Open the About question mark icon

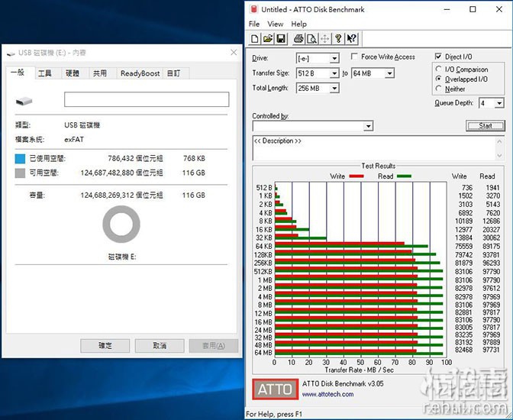pos(338,39)
